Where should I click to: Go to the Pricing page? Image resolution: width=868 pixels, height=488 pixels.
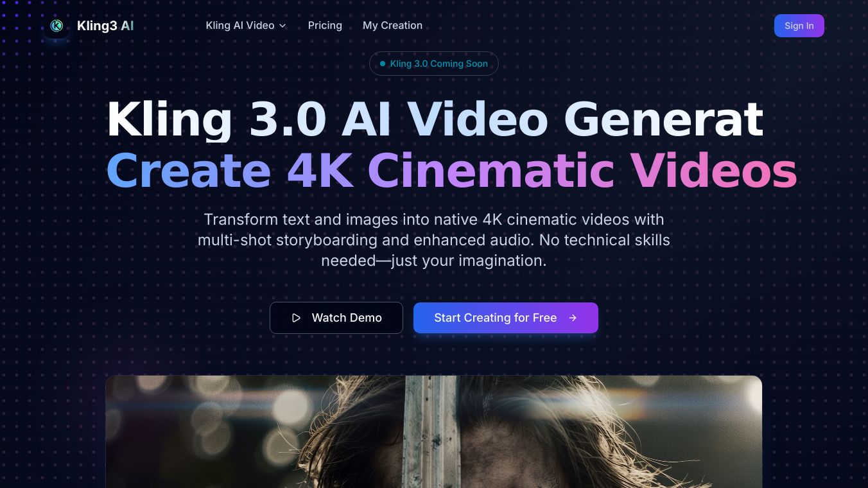click(325, 26)
